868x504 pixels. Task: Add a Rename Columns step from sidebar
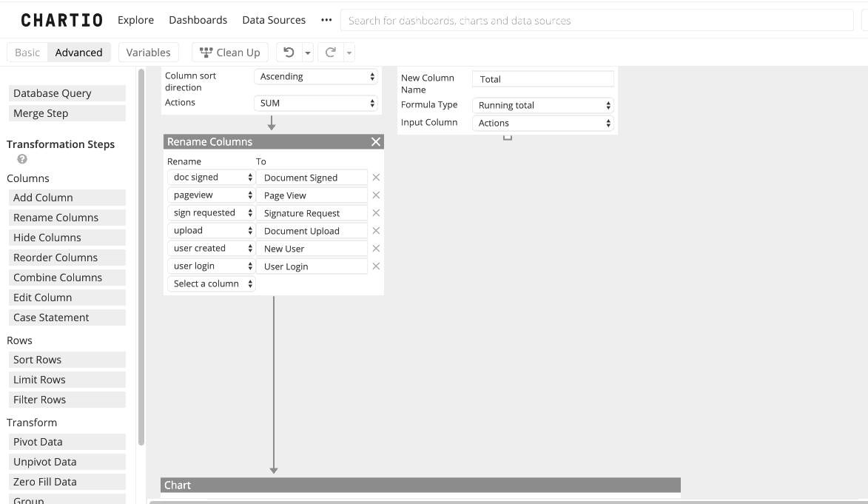tap(67, 217)
